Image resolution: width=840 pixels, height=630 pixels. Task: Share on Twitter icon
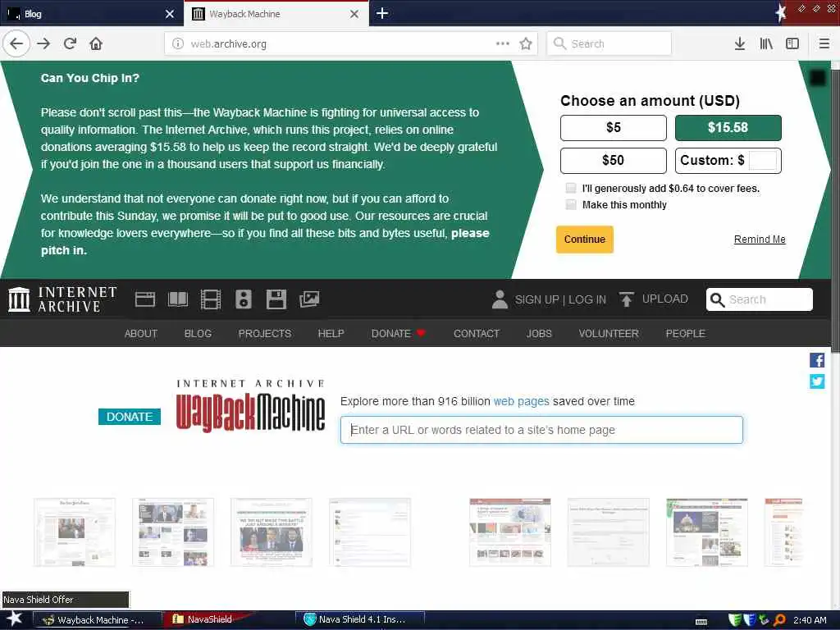coord(817,381)
